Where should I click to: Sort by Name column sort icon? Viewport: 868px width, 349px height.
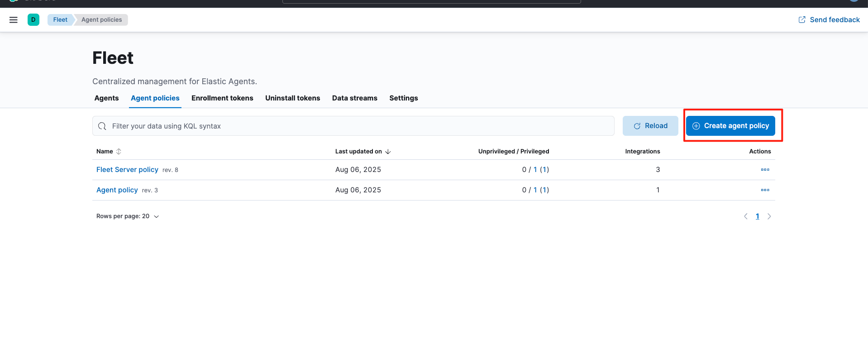[119, 152]
